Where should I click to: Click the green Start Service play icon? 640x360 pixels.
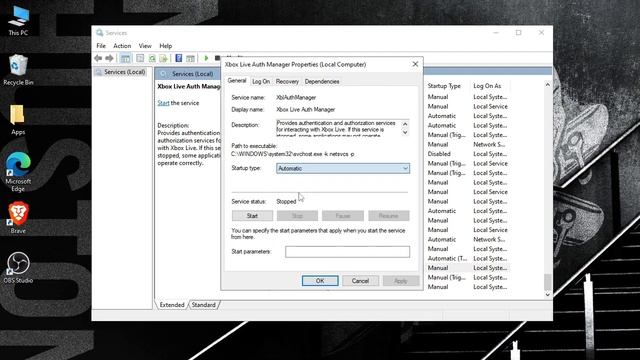[x=206, y=58]
